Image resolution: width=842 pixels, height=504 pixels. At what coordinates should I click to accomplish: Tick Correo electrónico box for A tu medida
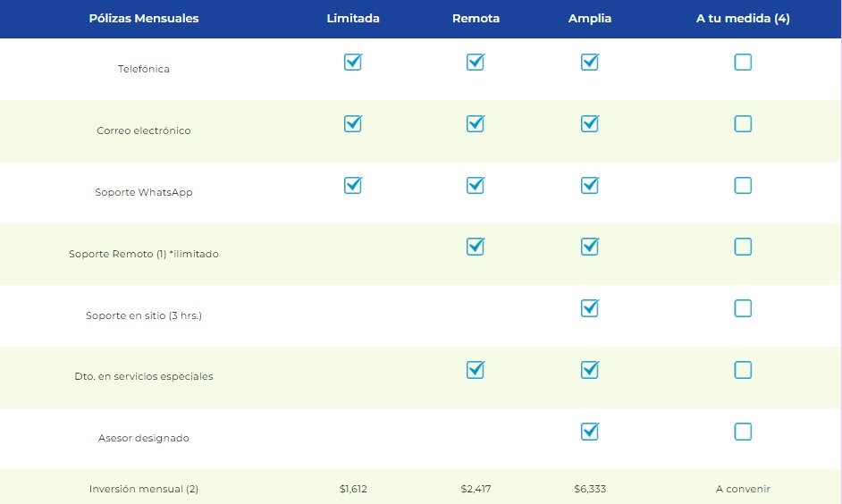tap(743, 124)
